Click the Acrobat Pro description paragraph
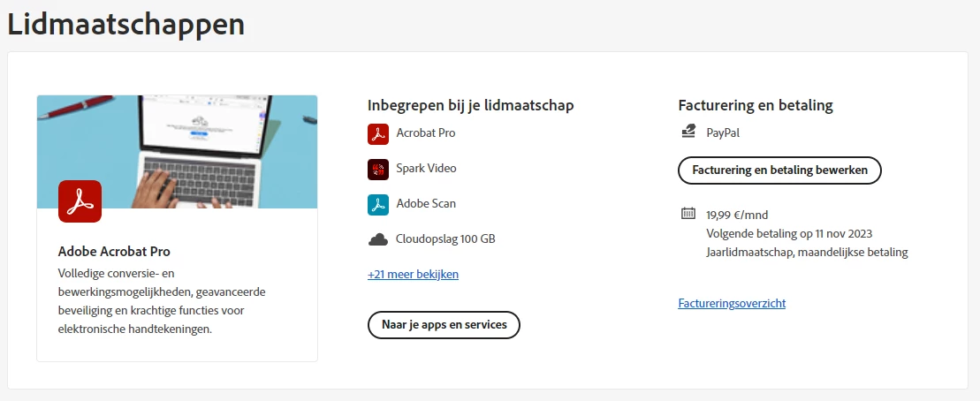This screenshot has width=980, height=401. pyautogui.click(x=162, y=301)
